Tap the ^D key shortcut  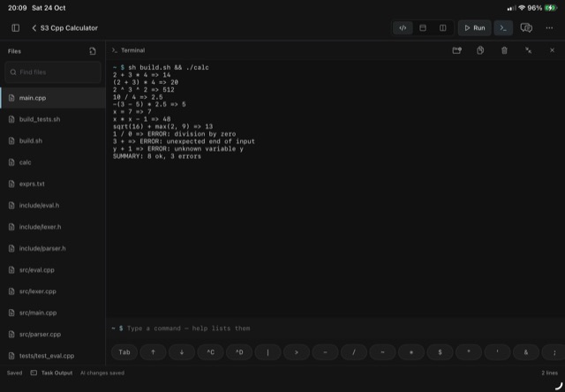click(239, 352)
